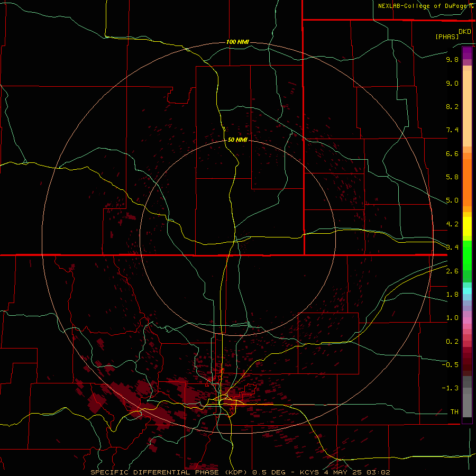The width and height of the screenshot is (476, 476).
Task: Click the 4.2 legend label
Action: pyautogui.click(x=452, y=224)
